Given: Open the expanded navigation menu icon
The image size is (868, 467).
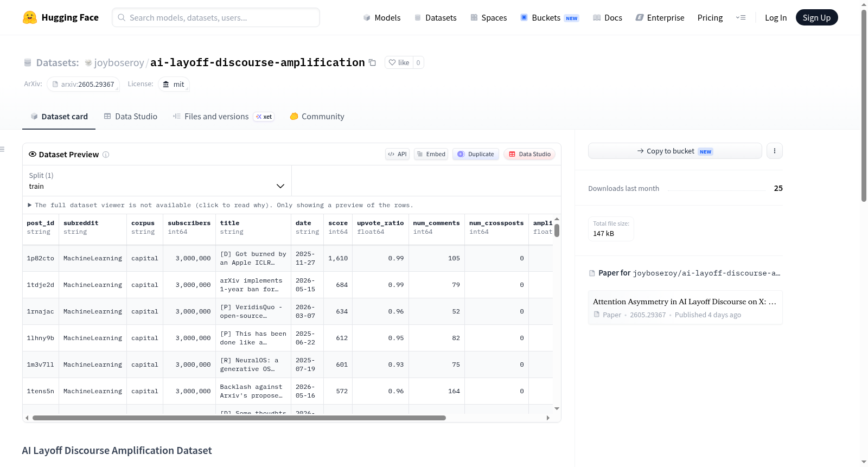Looking at the screenshot, I should (741, 17).
